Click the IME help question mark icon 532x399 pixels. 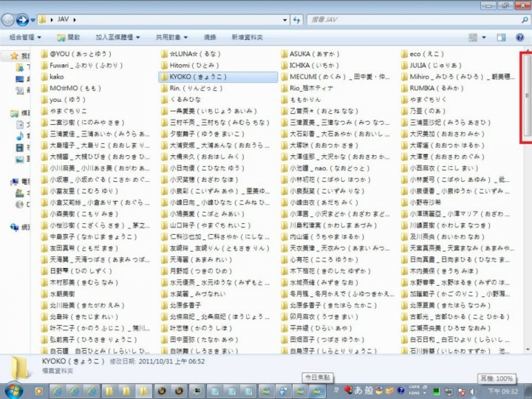(400, 391)
